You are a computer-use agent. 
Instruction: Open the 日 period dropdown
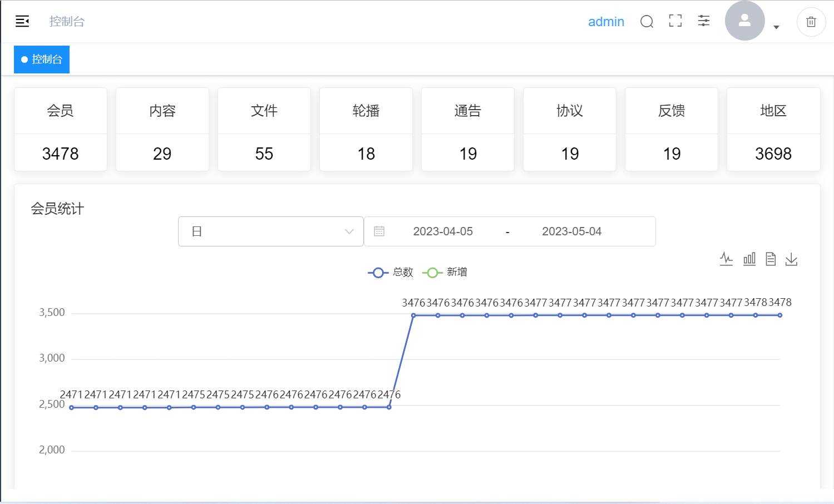point(271,231)
